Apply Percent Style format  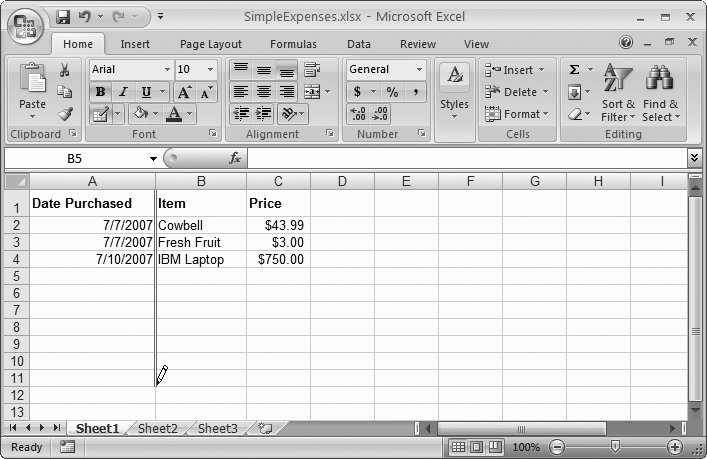tap(392, 92)
